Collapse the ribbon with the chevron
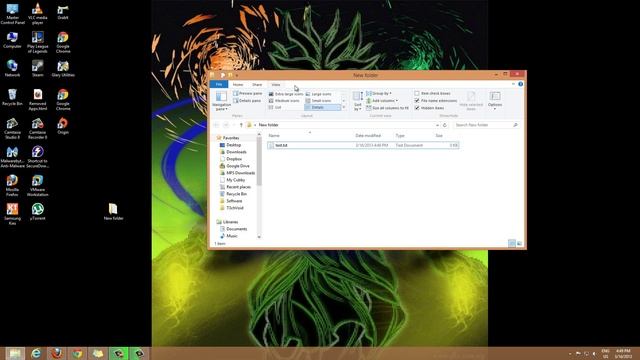Viewport: 640px width, 360px height. [x=513, y=84]
